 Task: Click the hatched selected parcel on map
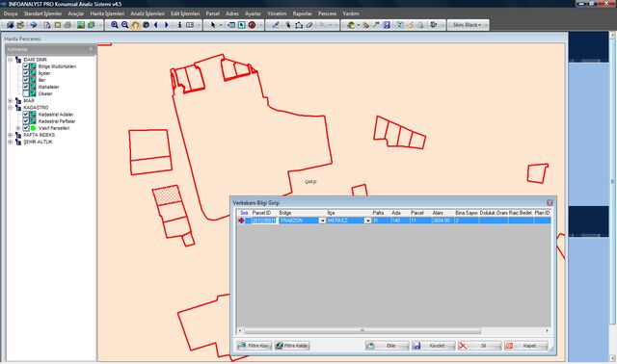167,195
